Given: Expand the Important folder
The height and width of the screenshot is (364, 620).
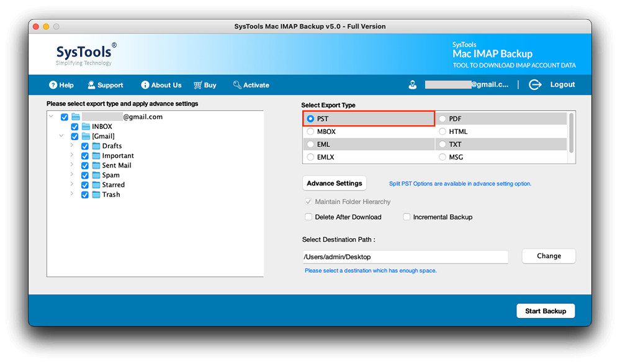Looking at the screenshot, I should click(x=71, y=155).
